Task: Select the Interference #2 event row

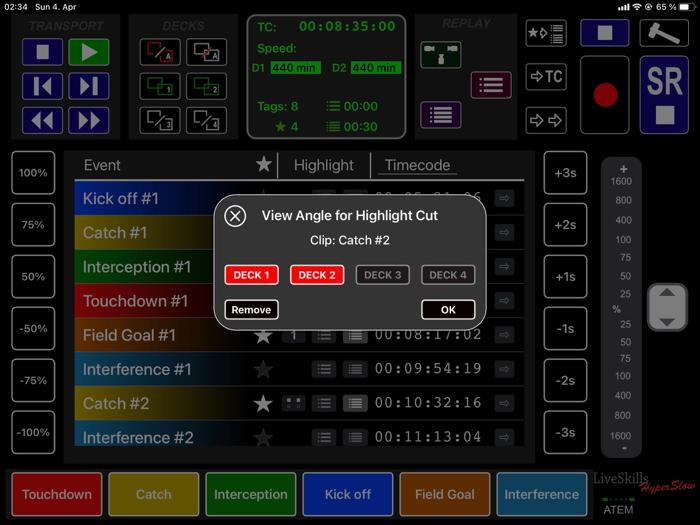Action: (x=299, y=434)
